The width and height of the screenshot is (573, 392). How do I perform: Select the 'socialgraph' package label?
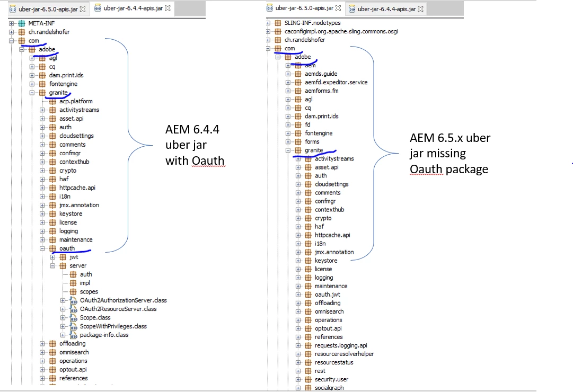point(329,388)
